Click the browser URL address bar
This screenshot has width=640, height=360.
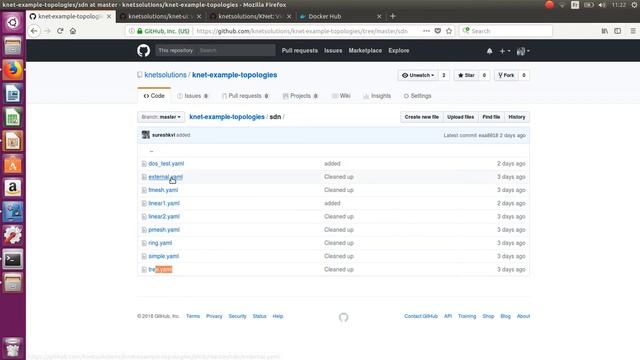point(302,31)
